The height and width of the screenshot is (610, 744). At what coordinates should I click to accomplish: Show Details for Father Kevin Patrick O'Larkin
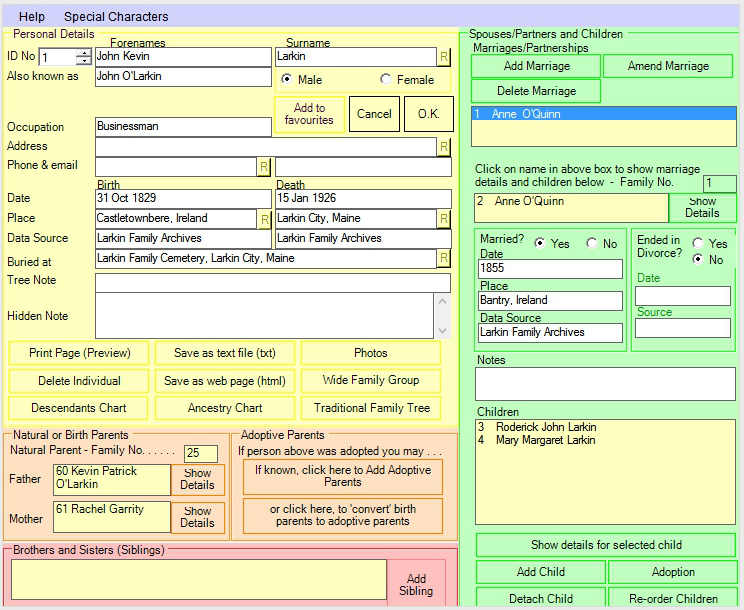tap(197, 479)
